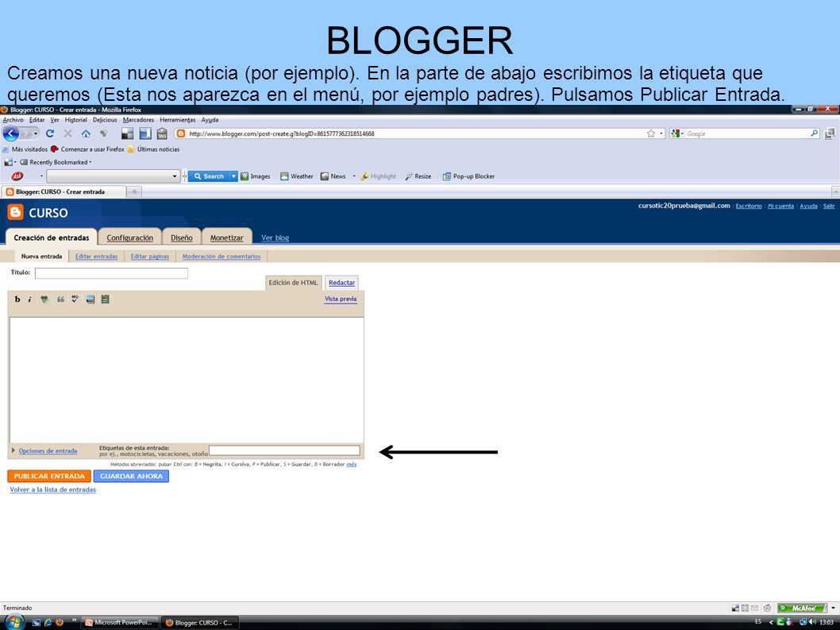Click inside the post body text area

(187, 380)
